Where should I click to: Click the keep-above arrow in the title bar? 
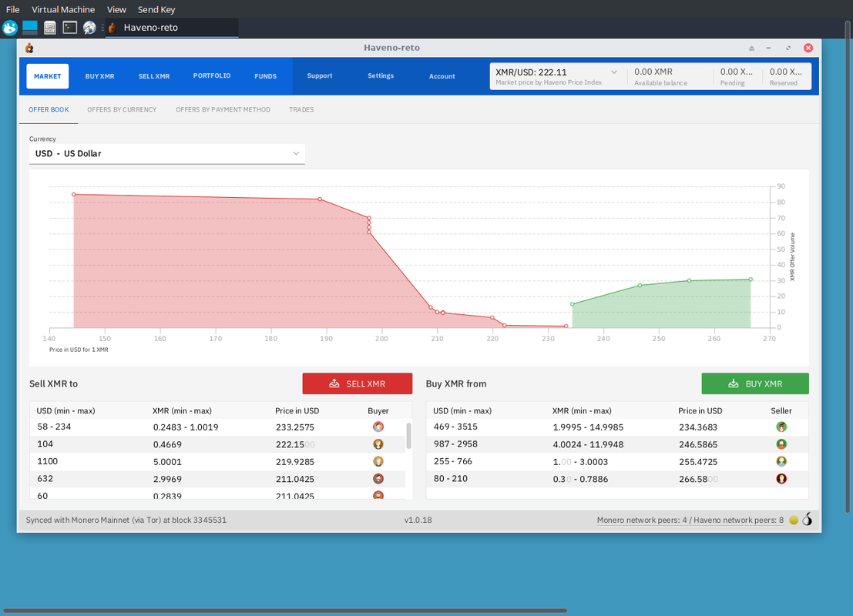tap(751, 48)
